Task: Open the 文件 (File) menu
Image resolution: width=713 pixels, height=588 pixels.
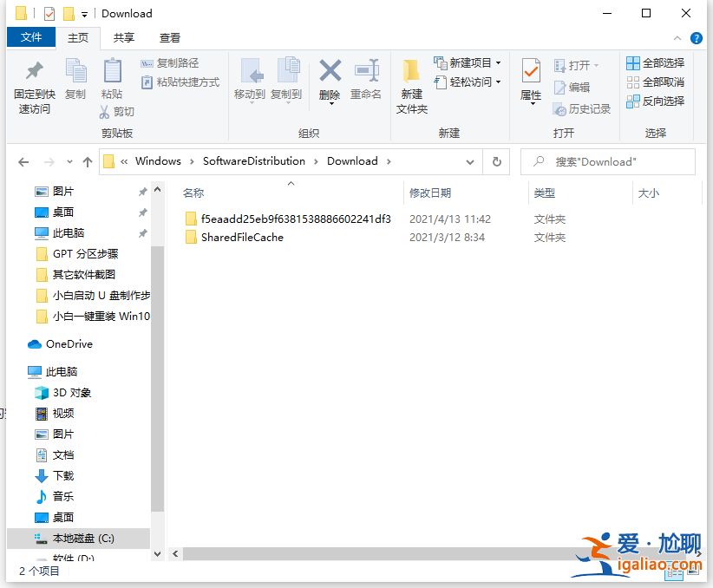Action: 31,37
